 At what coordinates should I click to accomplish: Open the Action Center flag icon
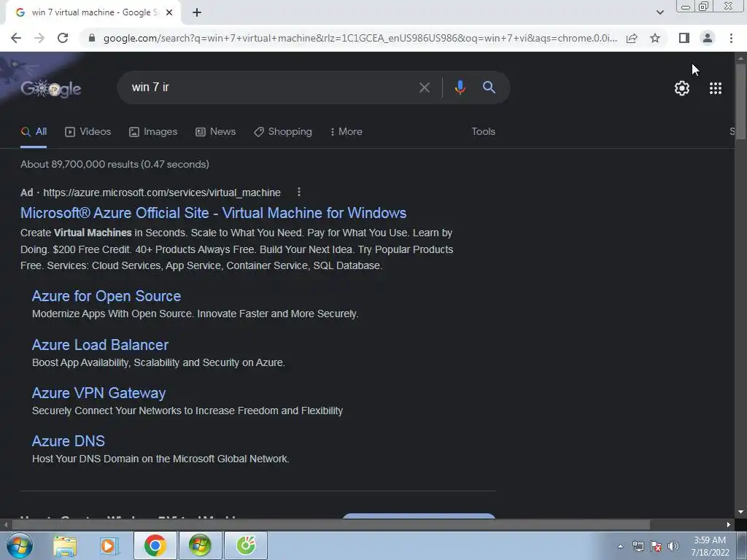(656, 546)
